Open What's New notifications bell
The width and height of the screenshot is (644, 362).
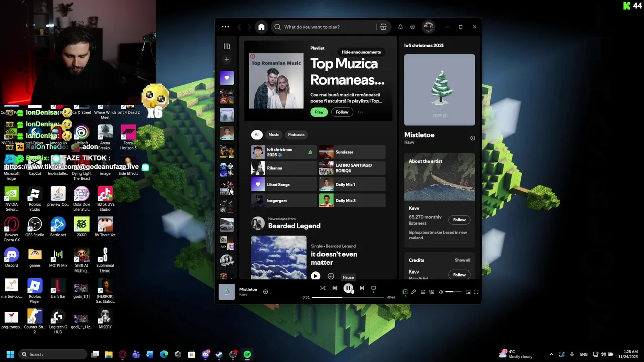[x=400, y=27]
